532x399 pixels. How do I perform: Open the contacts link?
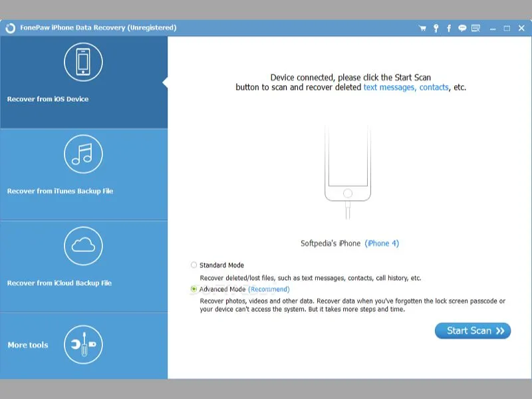pos(434,87)
